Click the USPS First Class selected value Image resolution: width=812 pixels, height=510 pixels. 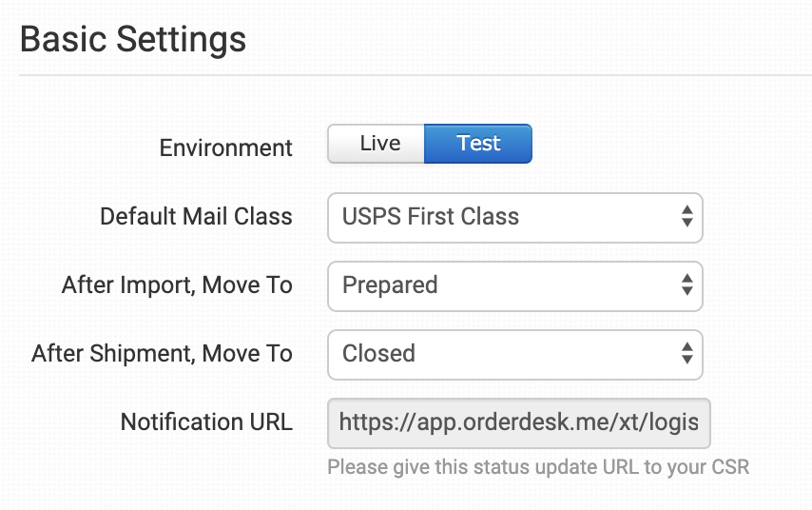tap(431, 217)
